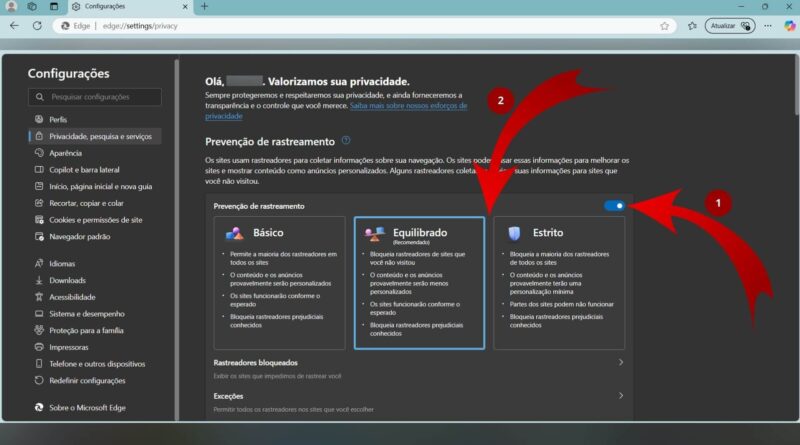This screenshot has width=800, height=445.
Task: Click the Perfis sidebar icon
Action: [39, 119]
